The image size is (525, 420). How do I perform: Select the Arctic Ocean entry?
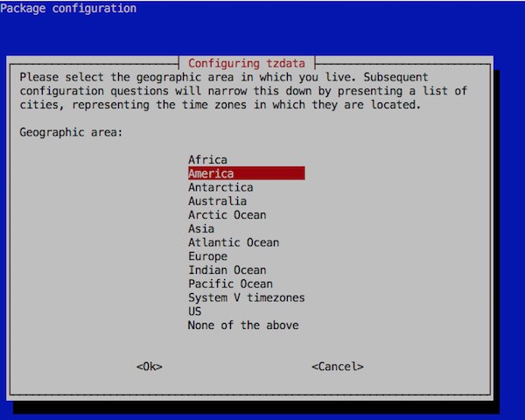tap(227, 215)
